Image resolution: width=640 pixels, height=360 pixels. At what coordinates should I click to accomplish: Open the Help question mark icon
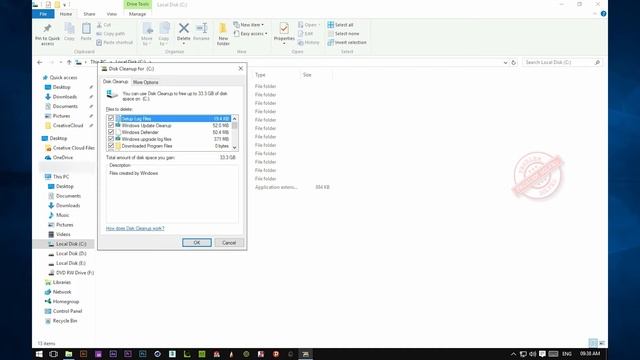[603, 14]
